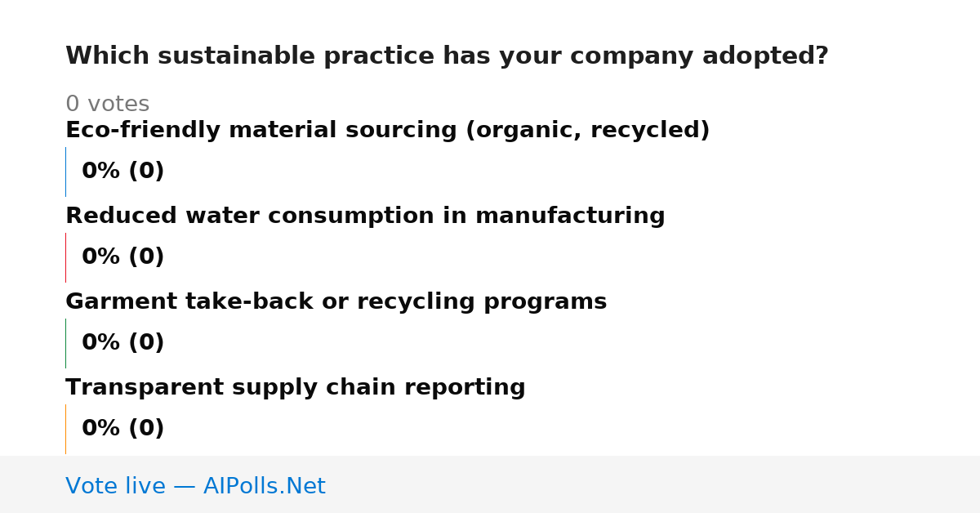Click the 0% (0) result under Eco-friendly sourcing

[x=122, y=172]
